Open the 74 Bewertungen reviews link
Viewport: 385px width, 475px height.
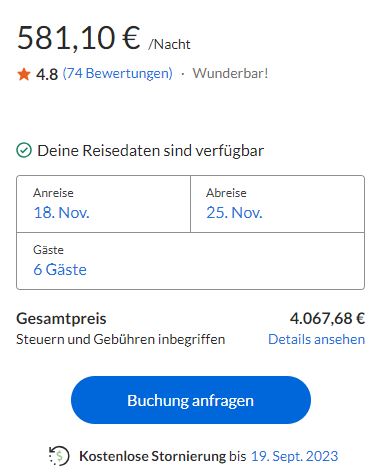[118, 73]
